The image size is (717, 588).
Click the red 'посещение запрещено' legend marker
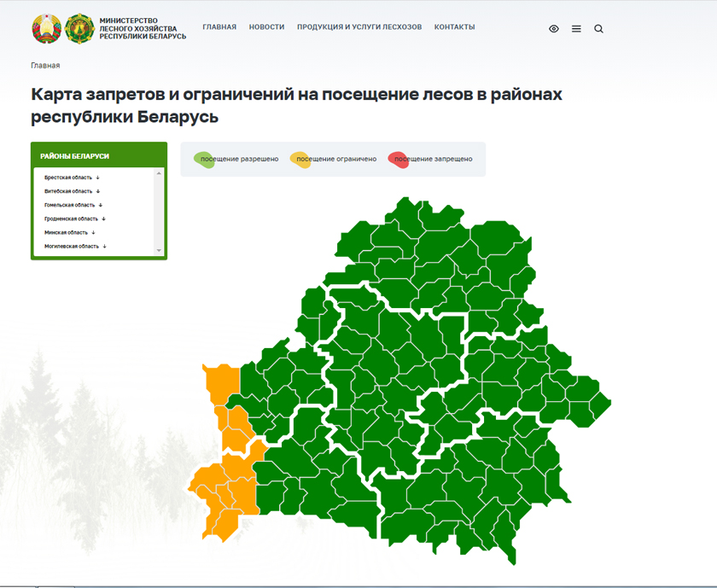(397, 159)
